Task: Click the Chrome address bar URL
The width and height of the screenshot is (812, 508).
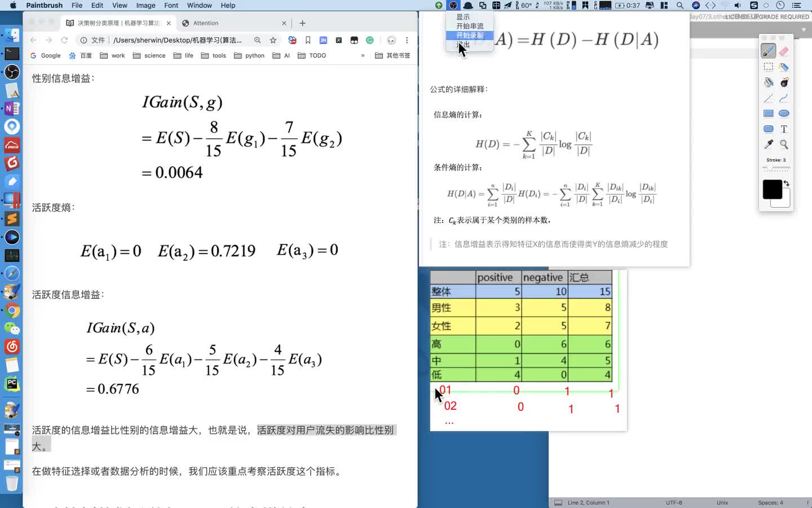Action: [x=177, y=40]
